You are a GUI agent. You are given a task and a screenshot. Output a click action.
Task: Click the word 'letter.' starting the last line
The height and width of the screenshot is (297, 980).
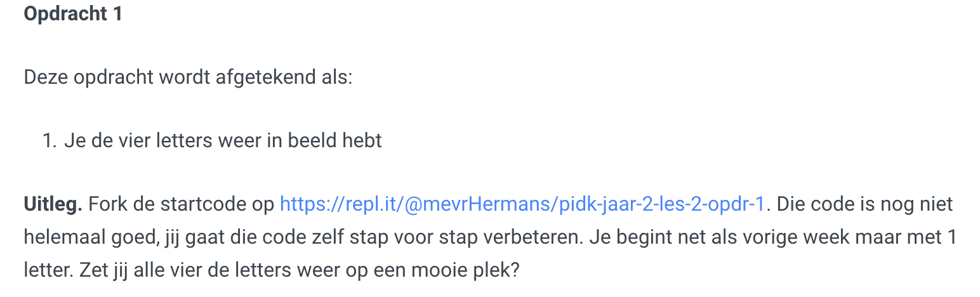pos(48,271)
